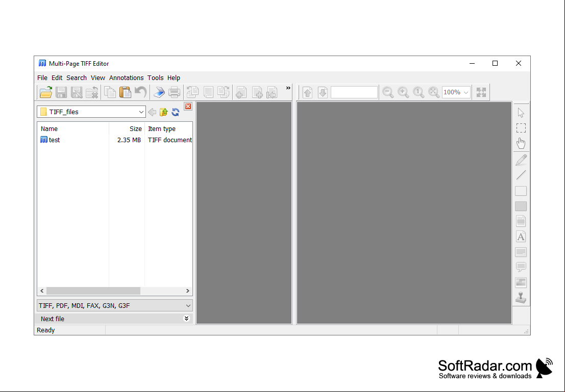Select the dashed rectangle selection tool
565x392 pixels.
521,128
